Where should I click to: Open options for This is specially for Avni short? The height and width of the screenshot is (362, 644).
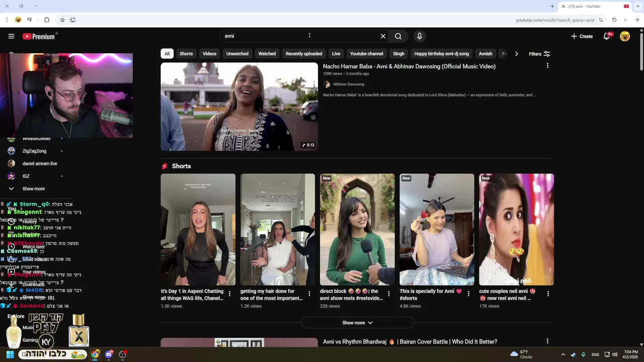[x=468, y=294]
